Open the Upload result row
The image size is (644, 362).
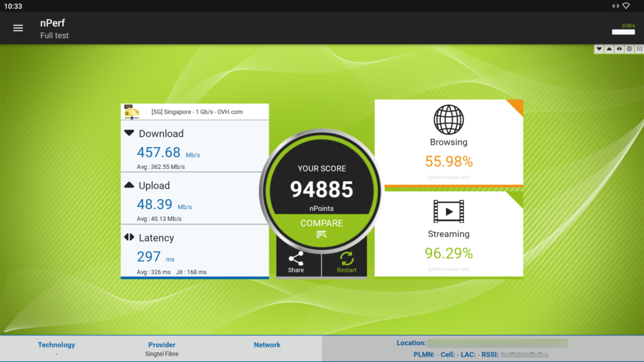point(195,199)
